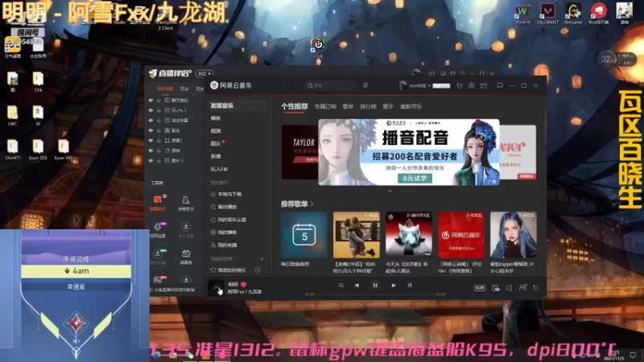Expand 推荐歌单 with its arrow
644x362 pixels.
(312, 204)
